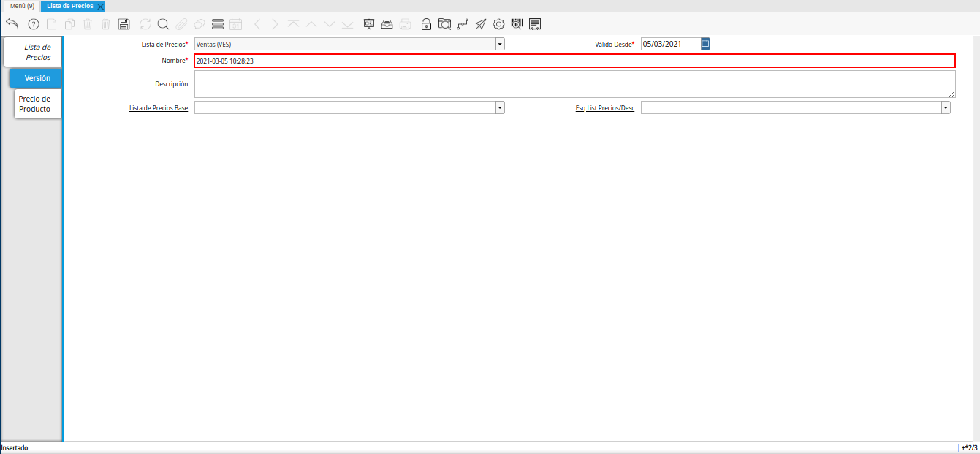Go to previous tab with left chevron
The width and height of the screenshot is (980, 454).
click(257, 24)
